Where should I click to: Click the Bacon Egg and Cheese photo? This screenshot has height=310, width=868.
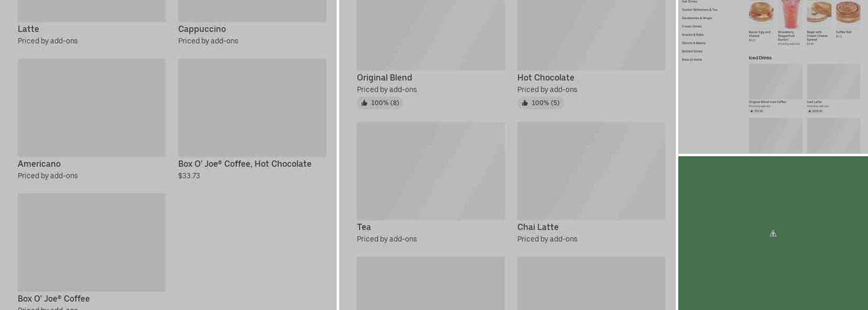(761, 12)
